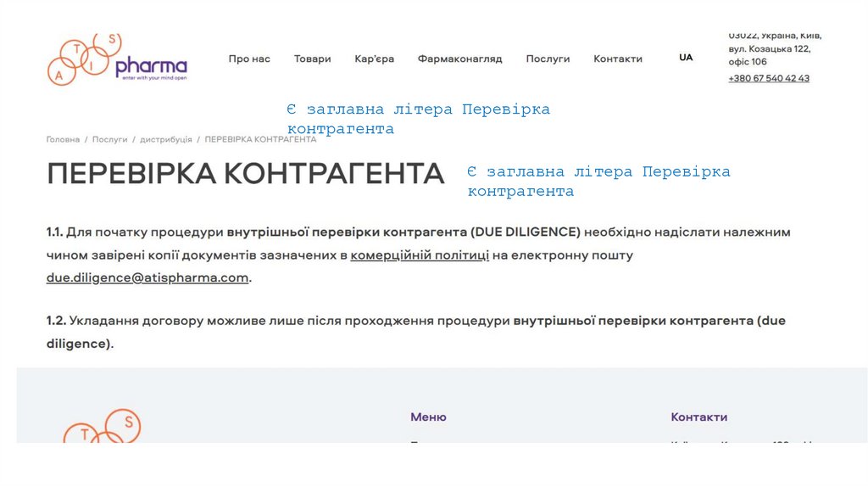
Task: Click the ПЕРЕВІРКА КОНТРАГЕНТА page heading
Action: 245,173
